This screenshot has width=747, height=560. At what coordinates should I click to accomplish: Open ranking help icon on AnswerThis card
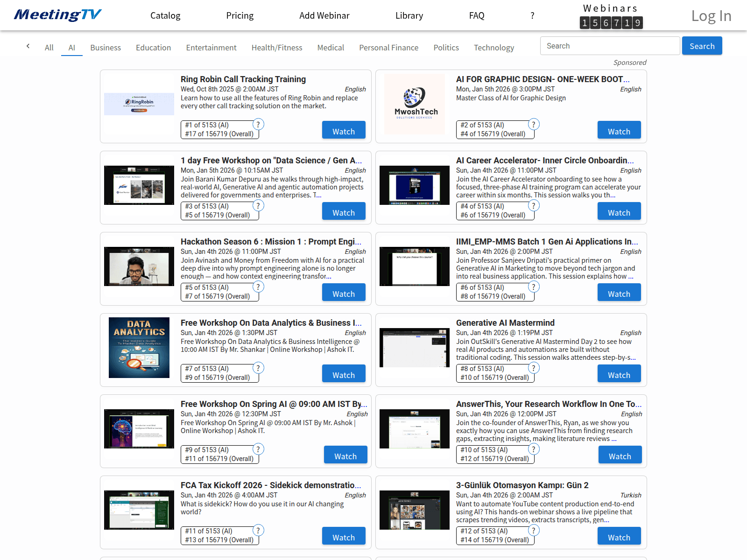534,449
